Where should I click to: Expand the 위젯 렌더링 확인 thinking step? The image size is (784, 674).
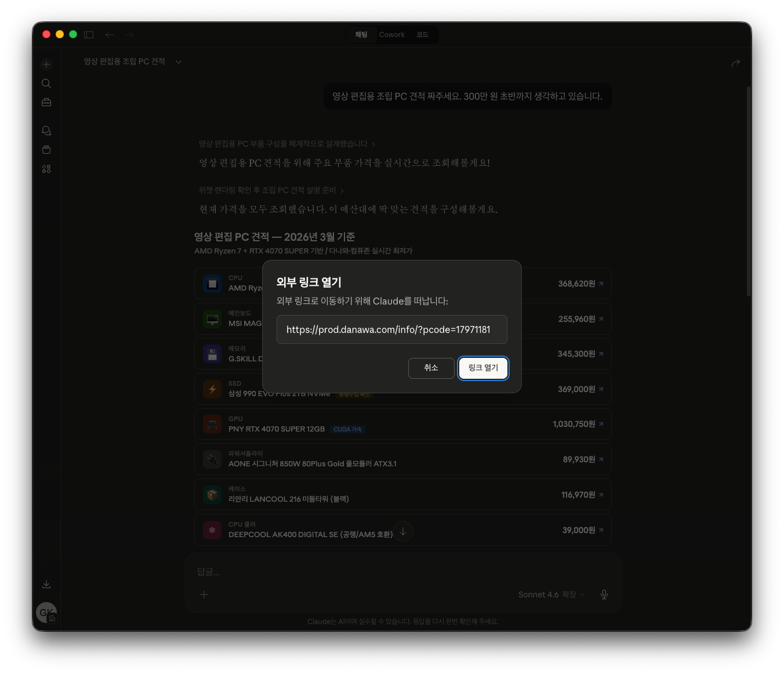271,190
